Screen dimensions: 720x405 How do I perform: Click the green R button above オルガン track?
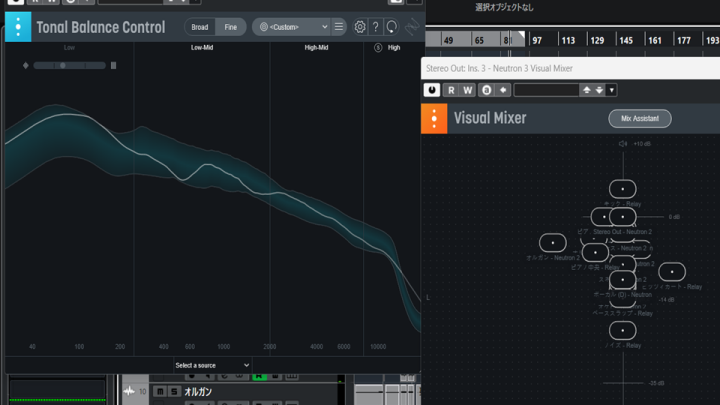pos(259,377)
